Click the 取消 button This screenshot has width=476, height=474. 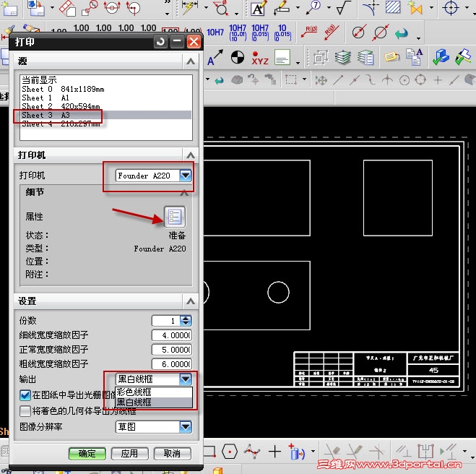(172, 454)
